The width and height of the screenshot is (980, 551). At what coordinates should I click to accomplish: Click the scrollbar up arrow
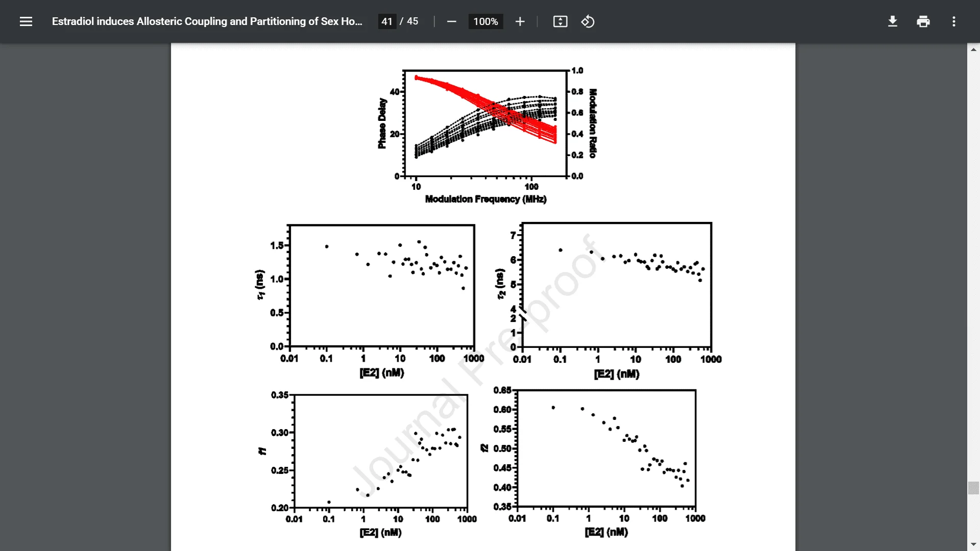click(973, 49)
